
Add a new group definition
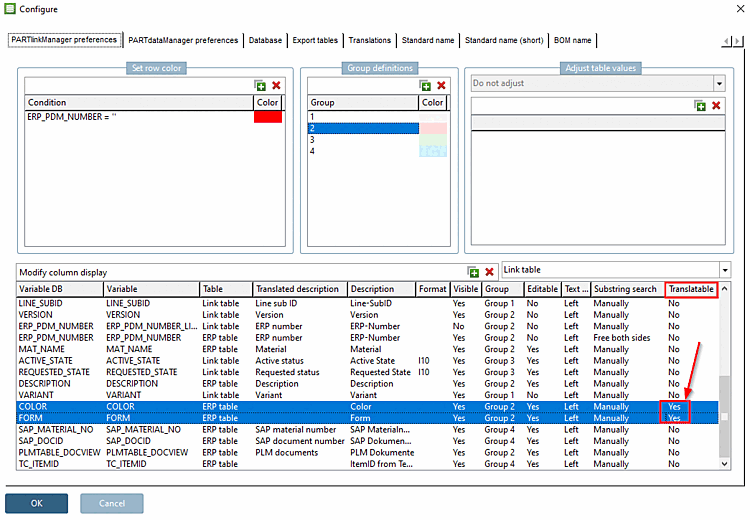425,86
